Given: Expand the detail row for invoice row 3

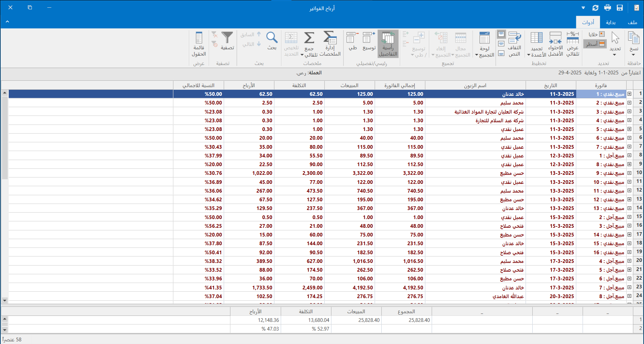Looking at the screenshot, I should click(630, 112).
